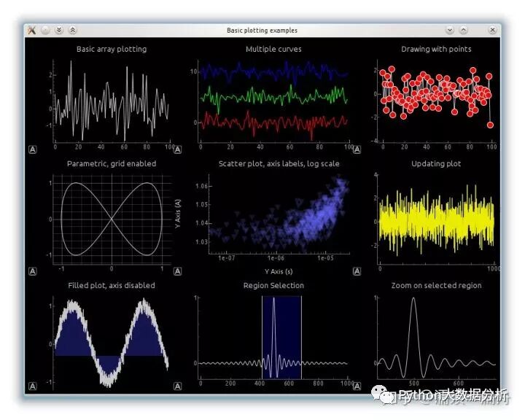Screen dimensions: 525x420
Task: Click the double-chevron-up keep-above title bar button
Action: pos(73,30)
